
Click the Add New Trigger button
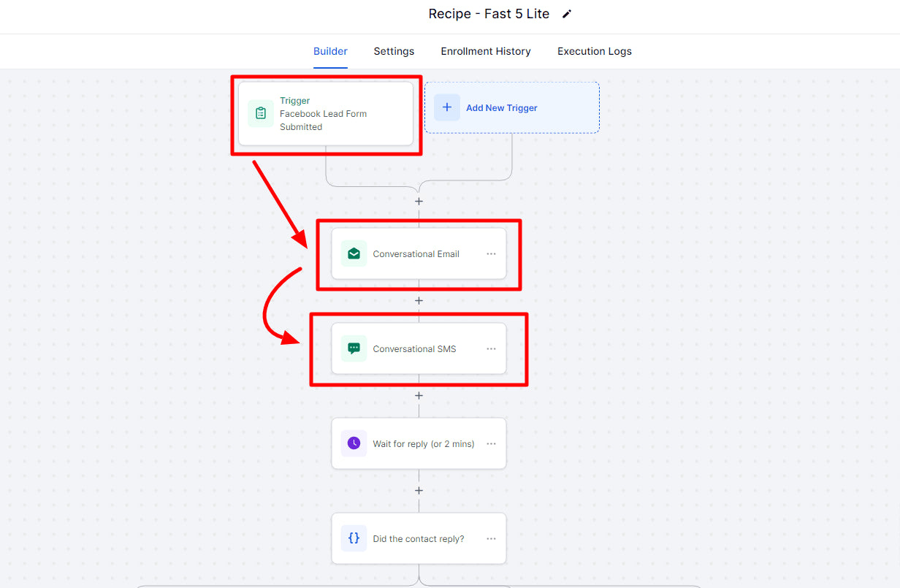click(x=511, y=107)
